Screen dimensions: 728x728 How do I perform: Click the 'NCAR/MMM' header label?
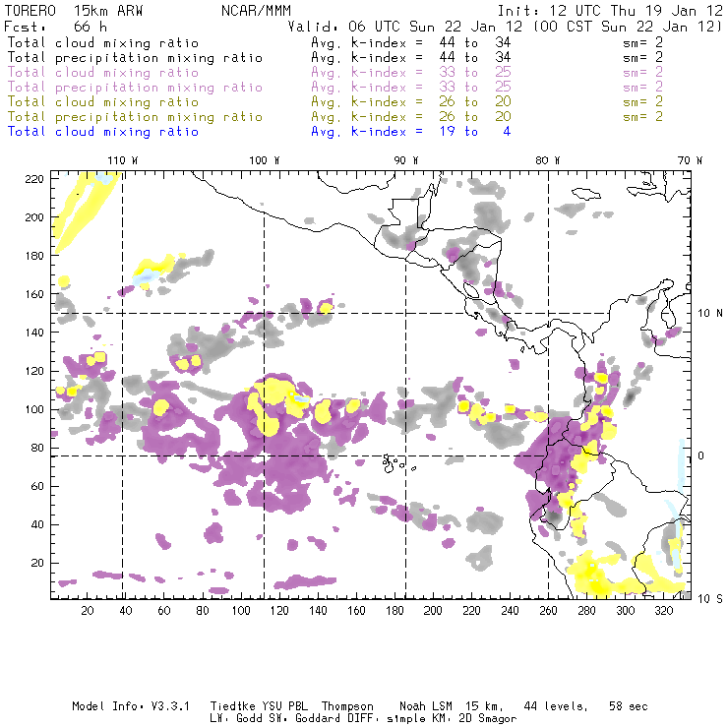(x=256, y=11)
